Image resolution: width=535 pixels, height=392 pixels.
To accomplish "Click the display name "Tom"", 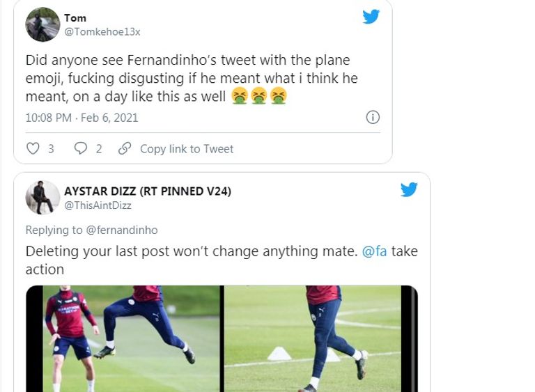I will pyautogui.click(x=75, y=17).
